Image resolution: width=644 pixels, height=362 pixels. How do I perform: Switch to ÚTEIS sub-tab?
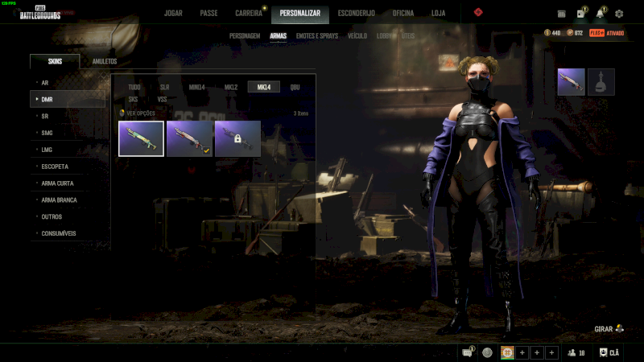408,36
